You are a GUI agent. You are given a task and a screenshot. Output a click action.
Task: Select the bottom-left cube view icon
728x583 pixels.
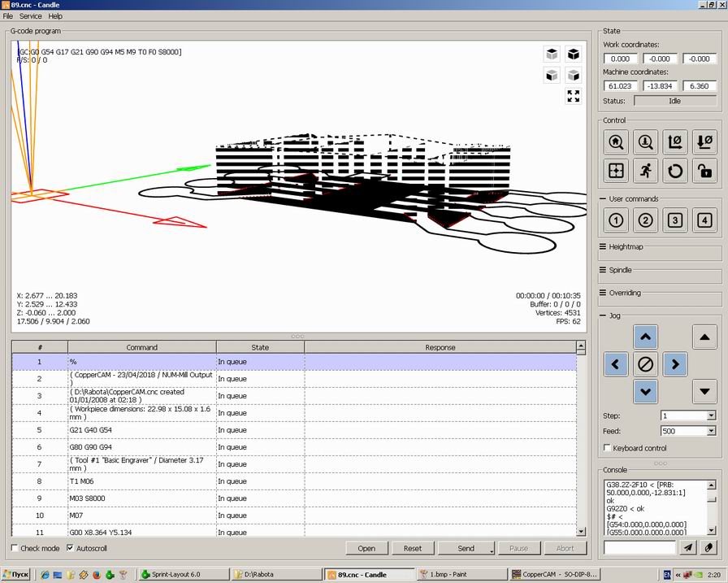click(552, 76)
